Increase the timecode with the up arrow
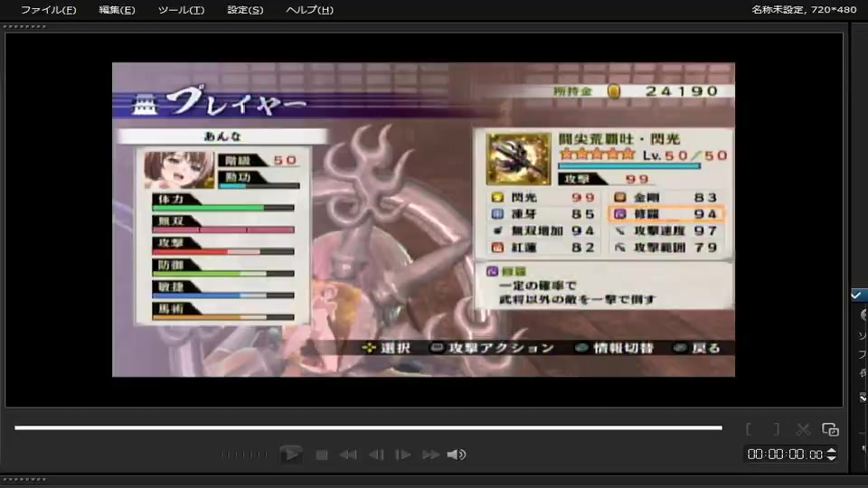 tap(832, 450)
